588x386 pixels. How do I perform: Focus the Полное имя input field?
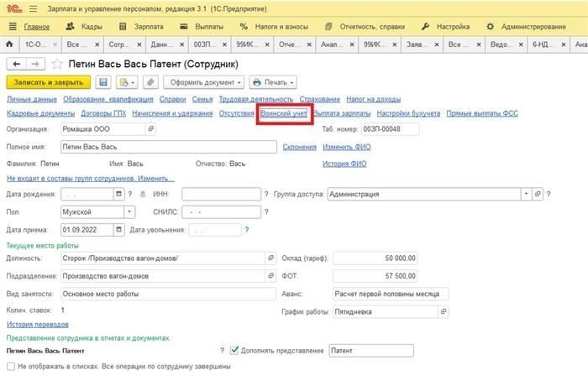coord(169,147)
